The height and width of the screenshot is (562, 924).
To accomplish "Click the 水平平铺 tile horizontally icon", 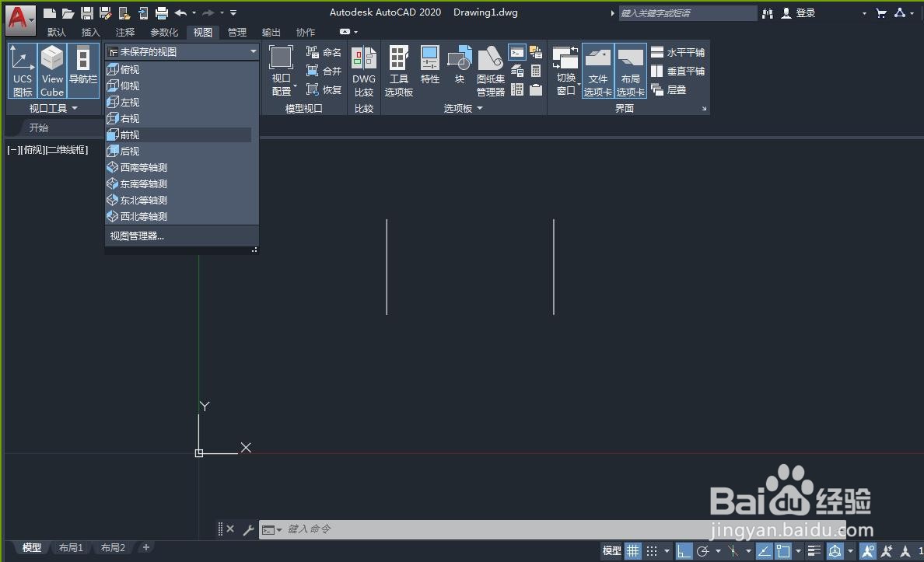I will point(677,52).
